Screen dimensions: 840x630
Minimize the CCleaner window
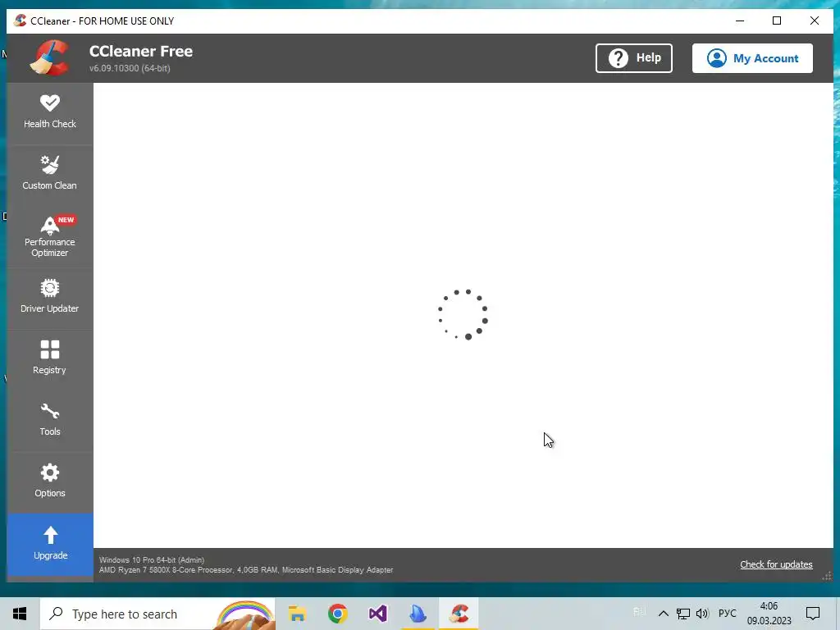(x=740, y=21)
